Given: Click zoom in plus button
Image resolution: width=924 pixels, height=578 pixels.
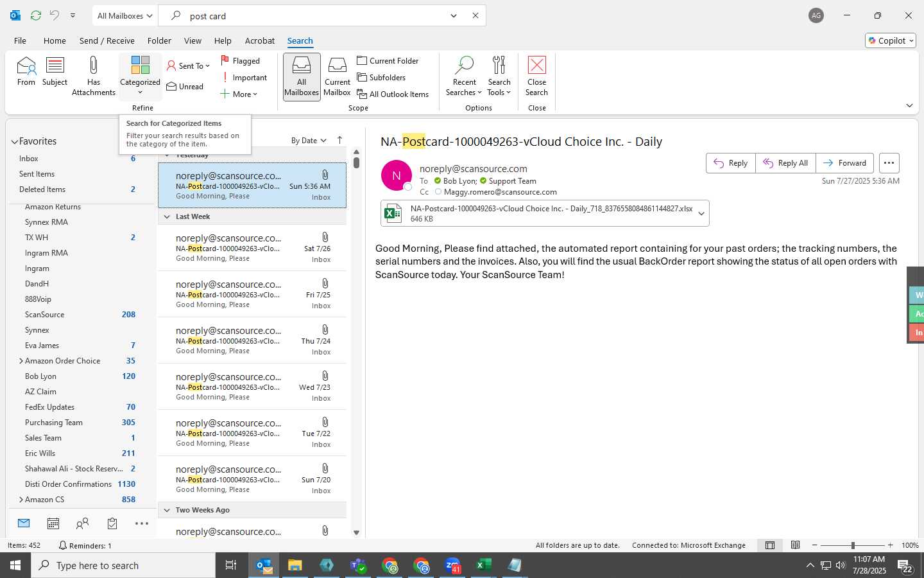Looking at the screenshot, I should click(890, 545).
